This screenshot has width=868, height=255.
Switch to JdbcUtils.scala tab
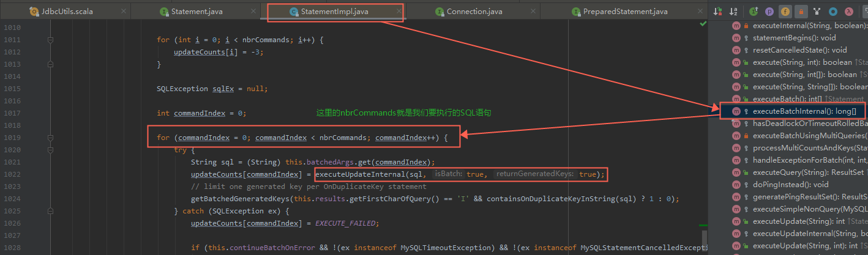[65, 11]
